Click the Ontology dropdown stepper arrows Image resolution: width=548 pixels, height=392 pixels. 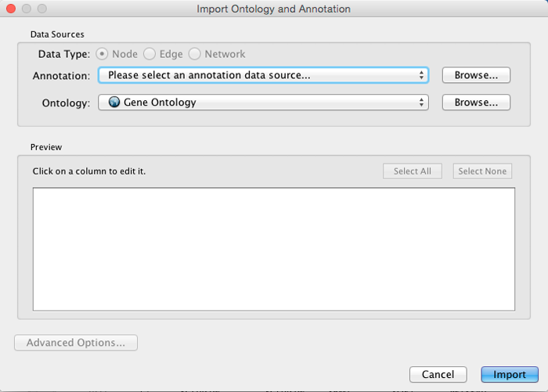coord(421,102)
